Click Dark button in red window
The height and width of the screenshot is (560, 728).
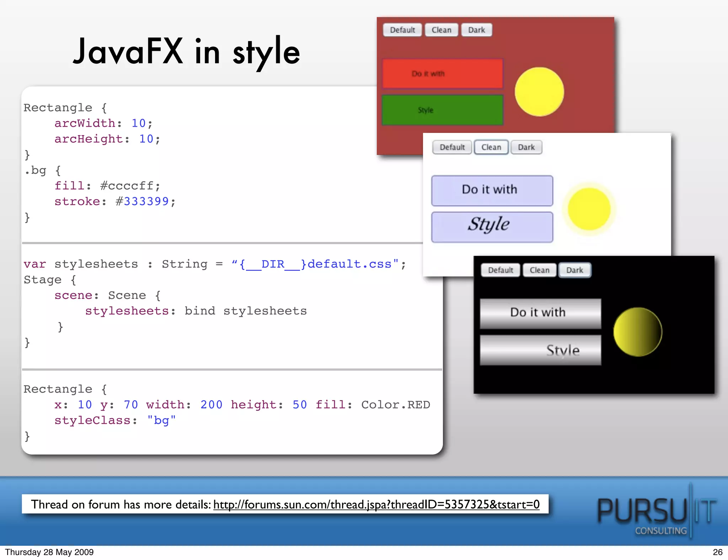pyautogui.click(x=476, y=30)
